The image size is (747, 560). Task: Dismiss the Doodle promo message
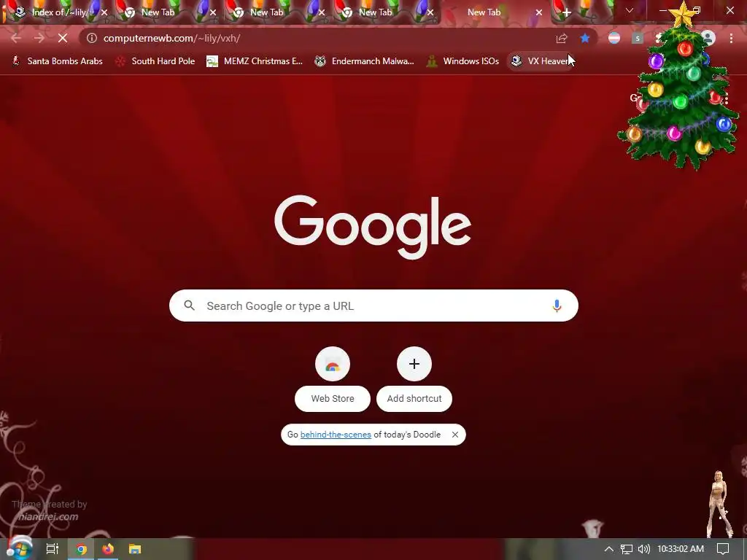coord(455,435)
